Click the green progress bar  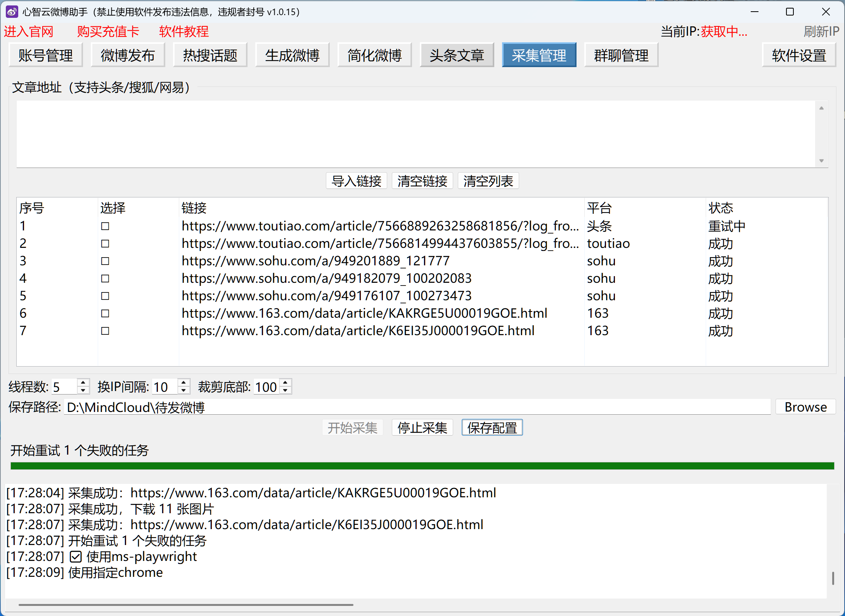click(x=422, y=466)
